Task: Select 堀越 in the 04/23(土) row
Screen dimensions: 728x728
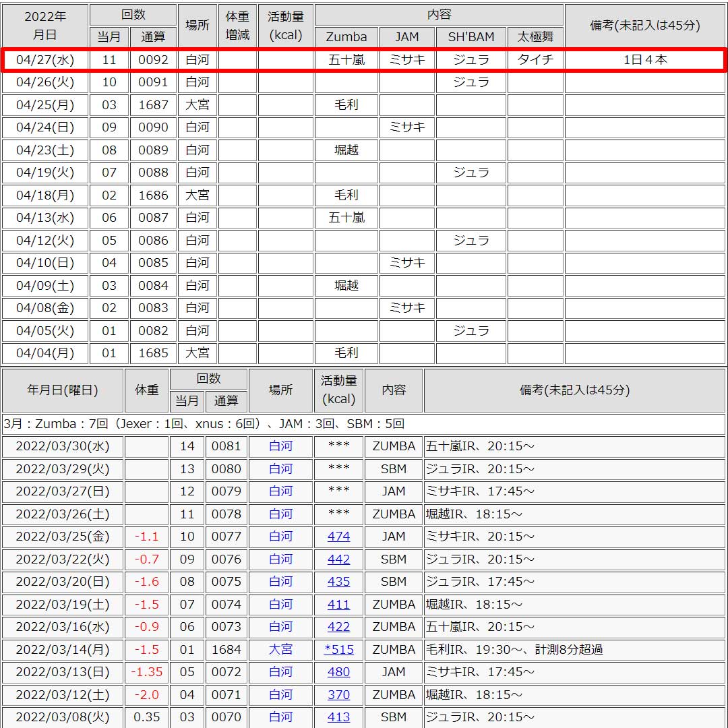Action: click(x=346, y=150)
